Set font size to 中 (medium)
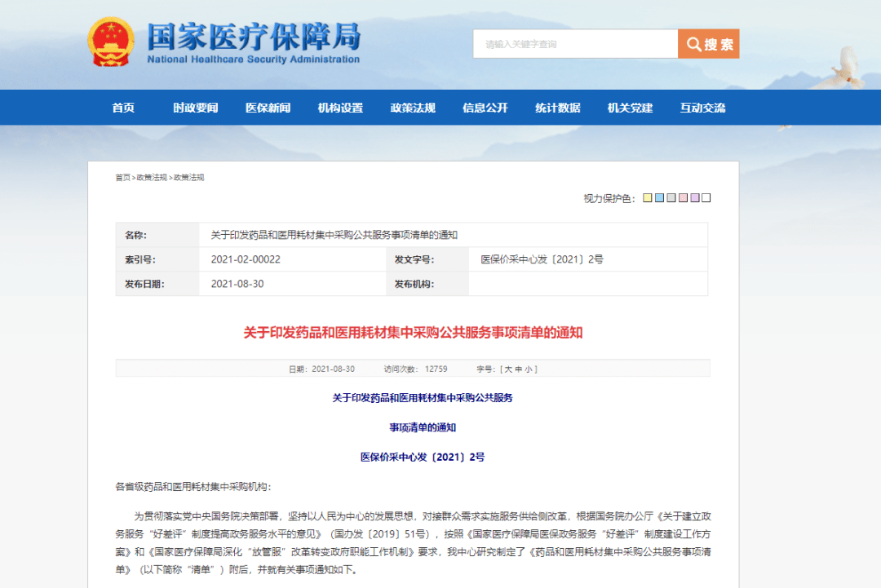Image resolution: width=881 pixels, height=588 pixels. coord(518,369)
